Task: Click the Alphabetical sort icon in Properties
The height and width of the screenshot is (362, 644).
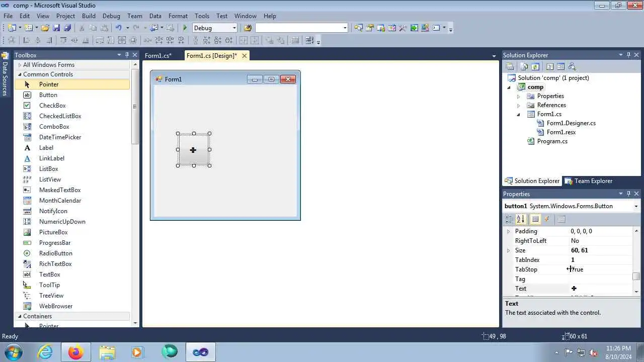Action: [x=521, y=219]
